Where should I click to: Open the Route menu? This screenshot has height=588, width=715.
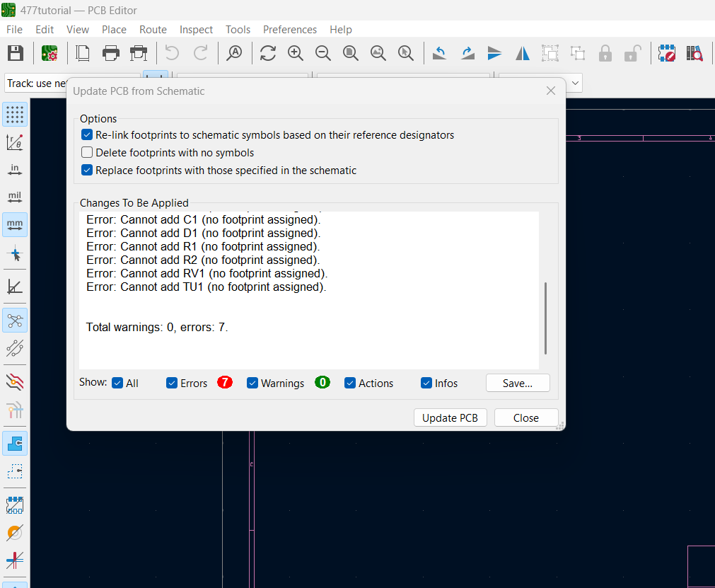153,30
